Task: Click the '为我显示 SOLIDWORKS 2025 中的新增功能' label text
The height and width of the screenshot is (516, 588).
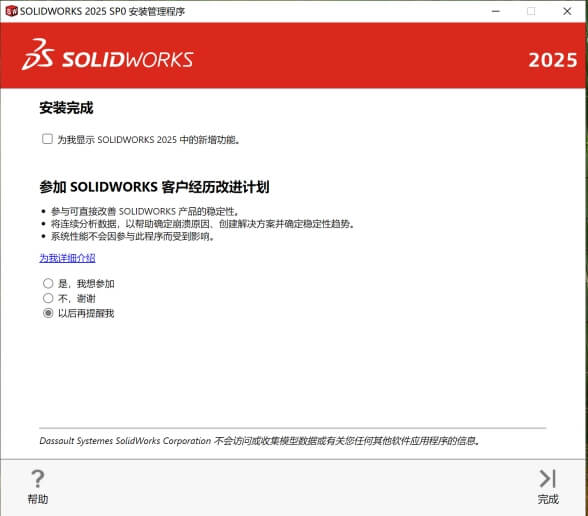Action: point(148,140)
